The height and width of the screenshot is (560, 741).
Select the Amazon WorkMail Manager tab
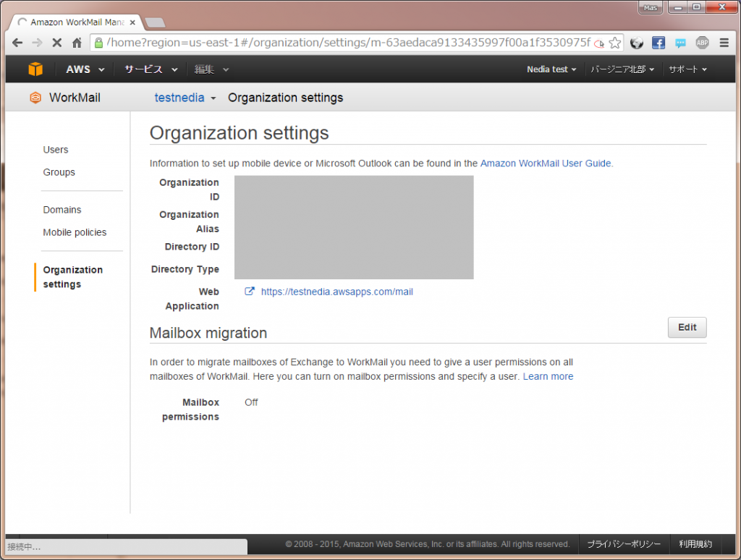click(77, 22)
